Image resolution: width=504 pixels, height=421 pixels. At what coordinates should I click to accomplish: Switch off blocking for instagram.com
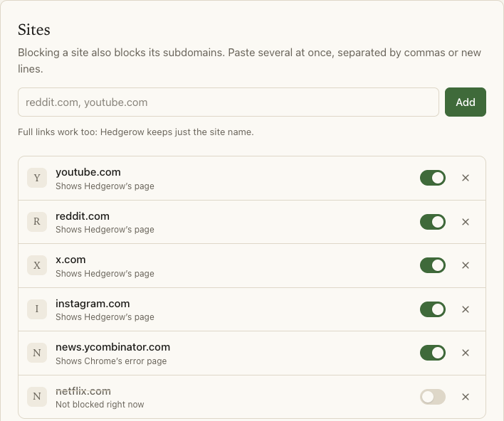pos(433,309)
